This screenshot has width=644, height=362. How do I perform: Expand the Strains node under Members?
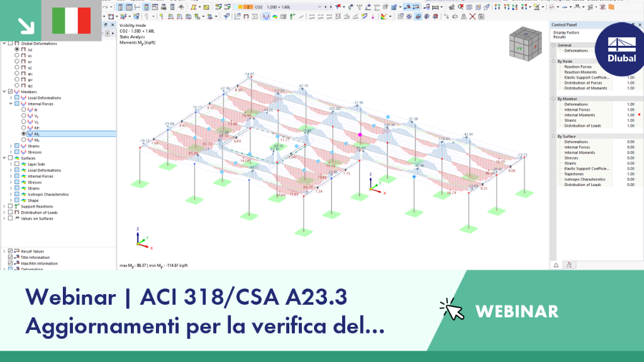tap(11, 146)
